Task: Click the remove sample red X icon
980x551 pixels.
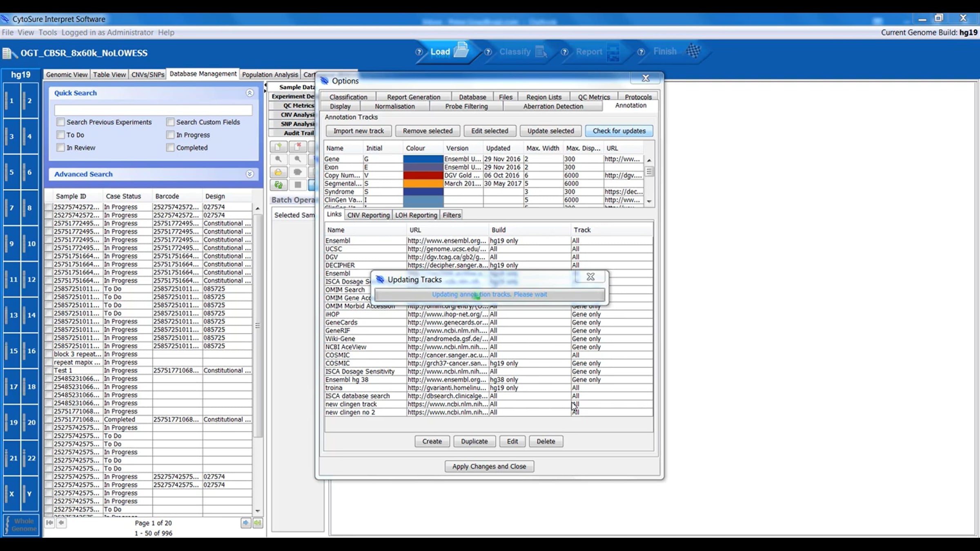Action: pyautogui.click(x=298, y=146)
